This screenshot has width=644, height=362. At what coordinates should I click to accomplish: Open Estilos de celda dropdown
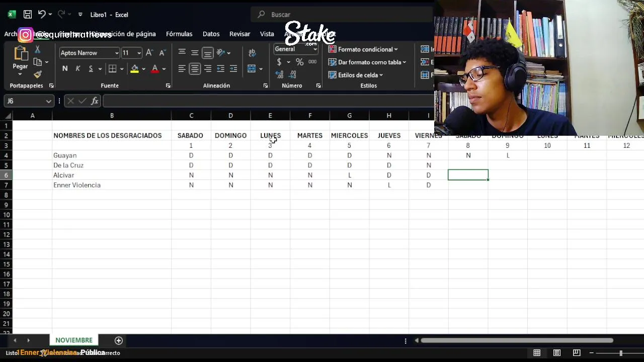(356, 75)
